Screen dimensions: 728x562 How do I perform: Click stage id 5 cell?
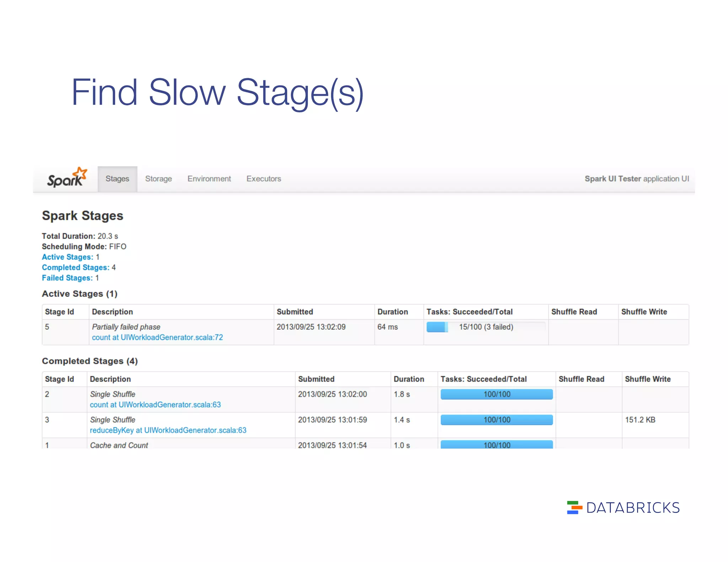[x=65, y=332]
